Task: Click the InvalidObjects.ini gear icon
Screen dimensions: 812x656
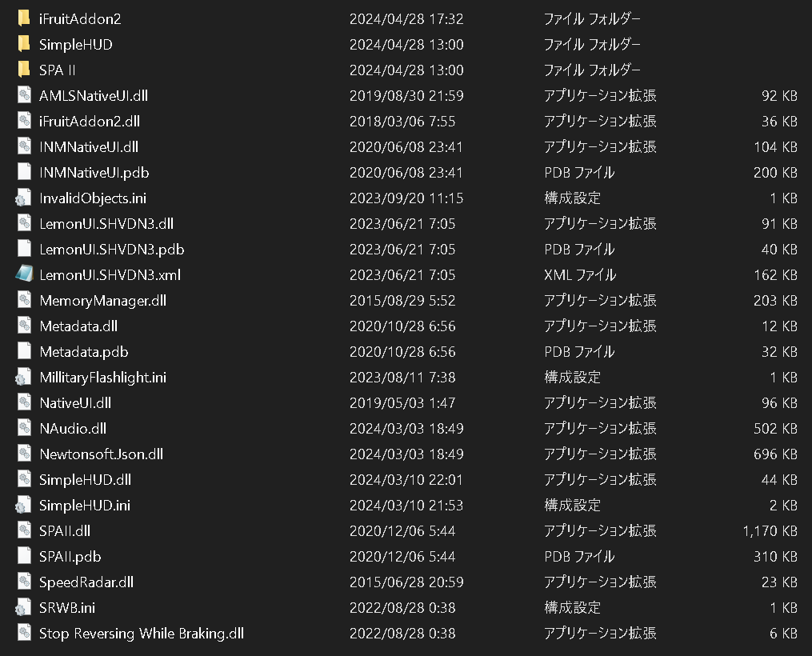Action: click(24, 198)
